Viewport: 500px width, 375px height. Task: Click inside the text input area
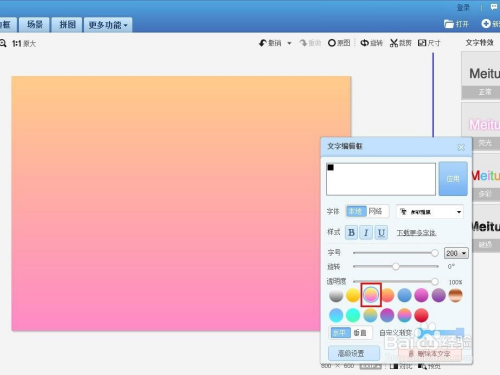pos(381,179)
